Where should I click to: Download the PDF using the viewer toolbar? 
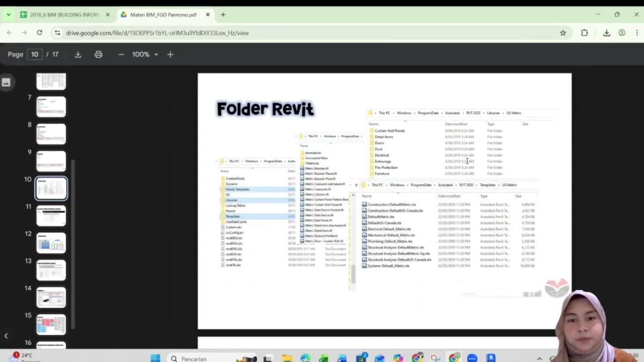click(78, 54)
